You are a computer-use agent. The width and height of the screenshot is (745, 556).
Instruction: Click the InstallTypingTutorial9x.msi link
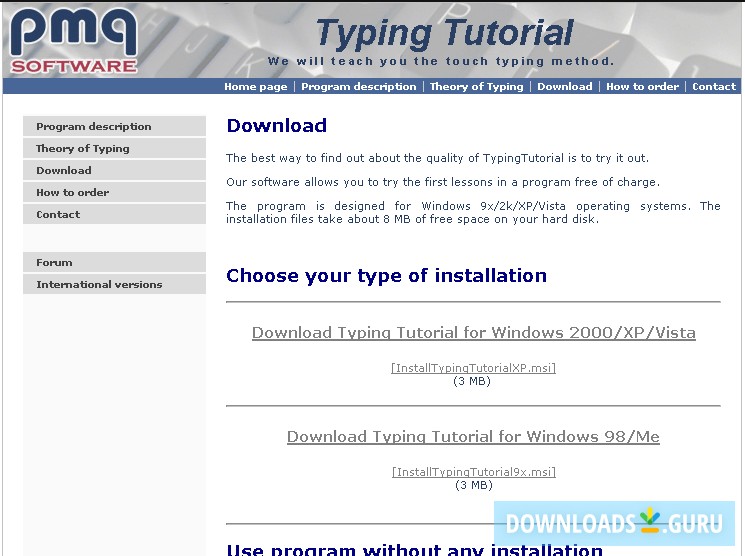tap(474, 472)
